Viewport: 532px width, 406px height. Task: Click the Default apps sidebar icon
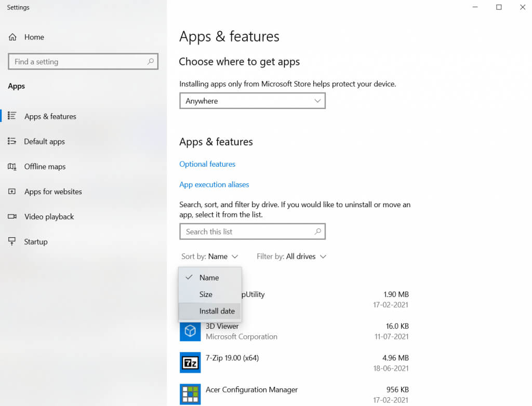click(x=12, y=141)
